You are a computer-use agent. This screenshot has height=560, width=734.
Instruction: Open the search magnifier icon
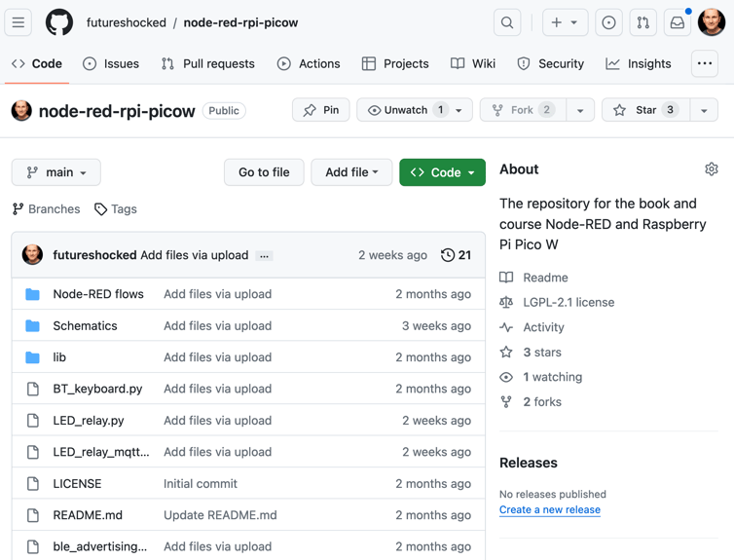coord(507,22)
